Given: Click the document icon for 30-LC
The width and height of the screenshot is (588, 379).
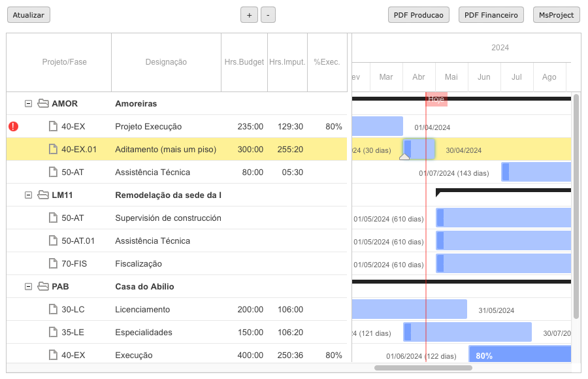Looking at the screenshot, I should point(53,309).
